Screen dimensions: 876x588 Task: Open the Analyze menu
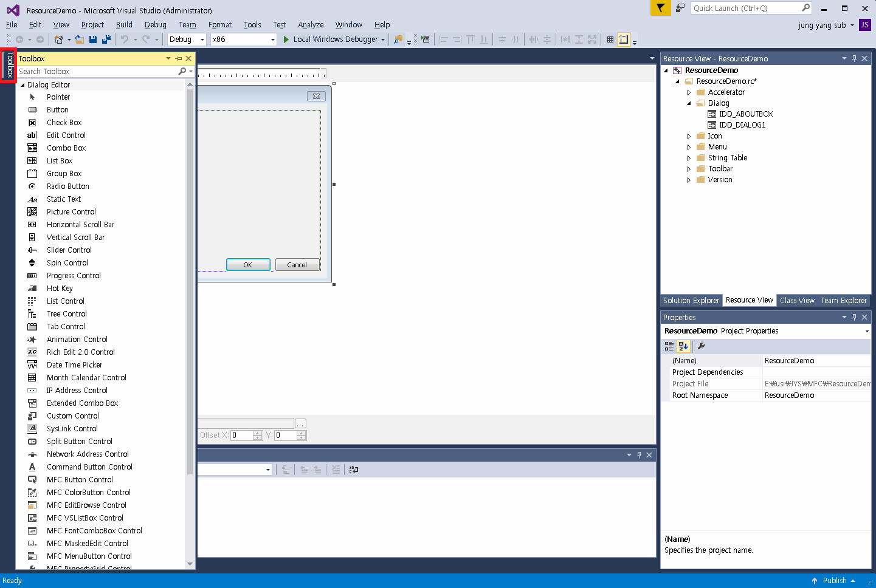point(311,25)
